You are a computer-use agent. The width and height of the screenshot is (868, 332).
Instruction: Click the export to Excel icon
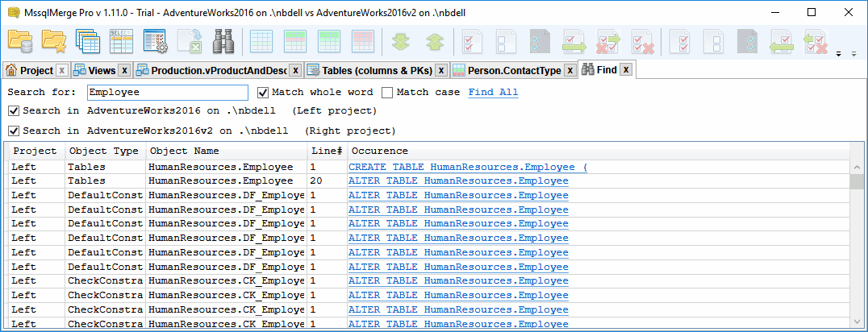coord(190,42)
